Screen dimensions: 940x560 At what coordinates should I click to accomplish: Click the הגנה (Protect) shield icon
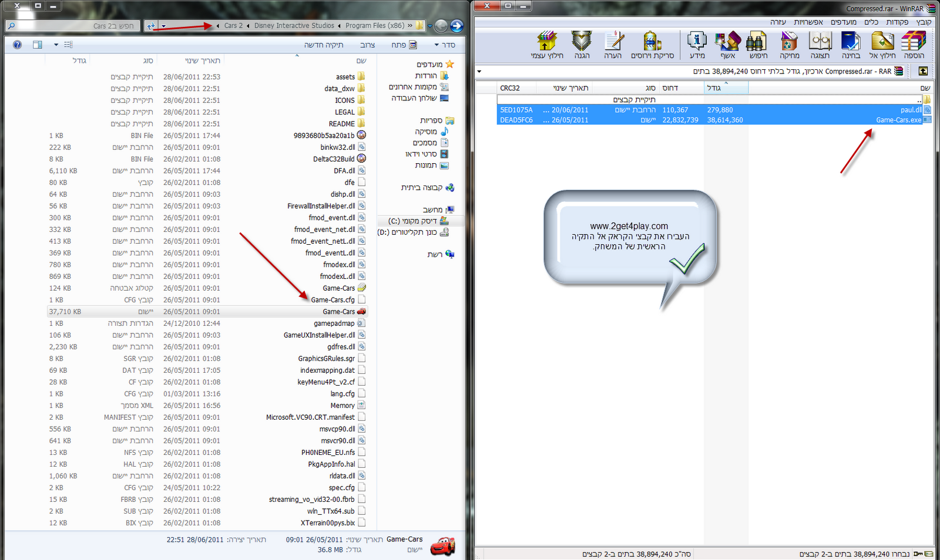point(582,45)
